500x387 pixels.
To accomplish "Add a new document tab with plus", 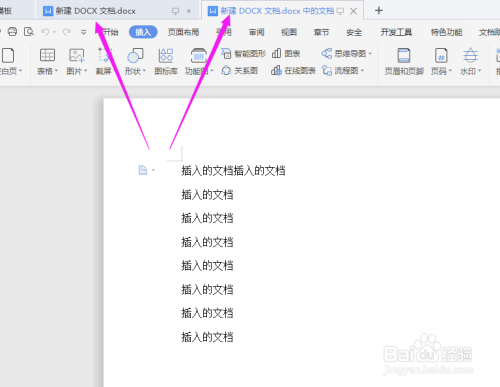I will point(379,11).
